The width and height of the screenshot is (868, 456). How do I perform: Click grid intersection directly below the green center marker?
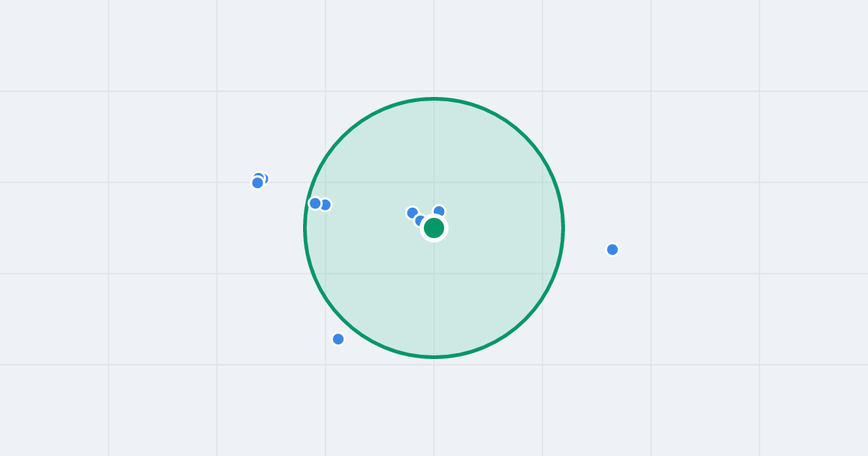click(x=434, y=274)
